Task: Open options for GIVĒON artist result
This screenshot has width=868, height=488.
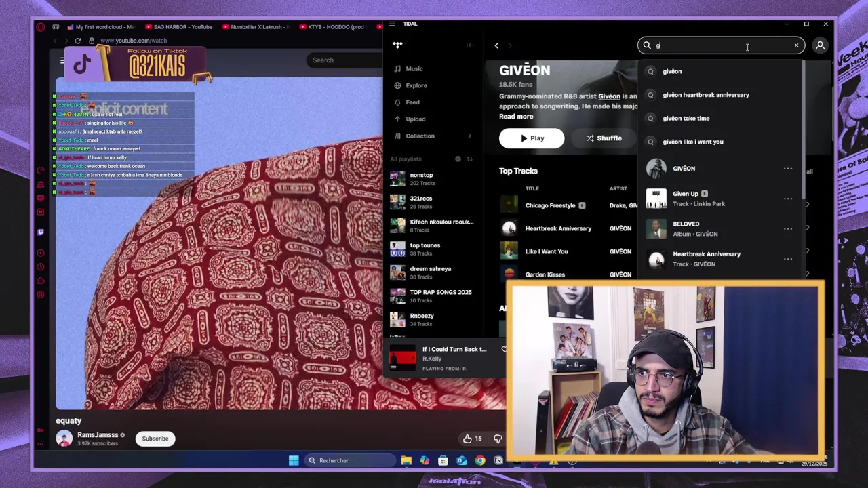Action: click(x=788, y=169)
